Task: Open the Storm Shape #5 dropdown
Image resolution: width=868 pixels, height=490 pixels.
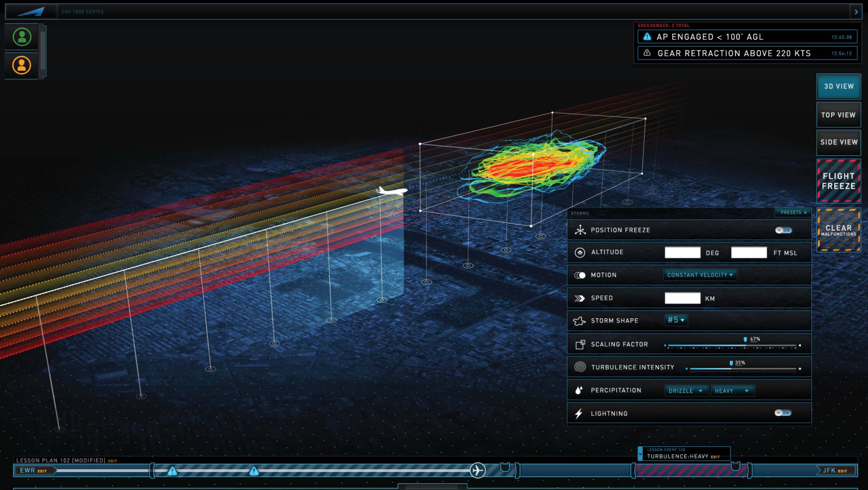Action: (676, 320)
